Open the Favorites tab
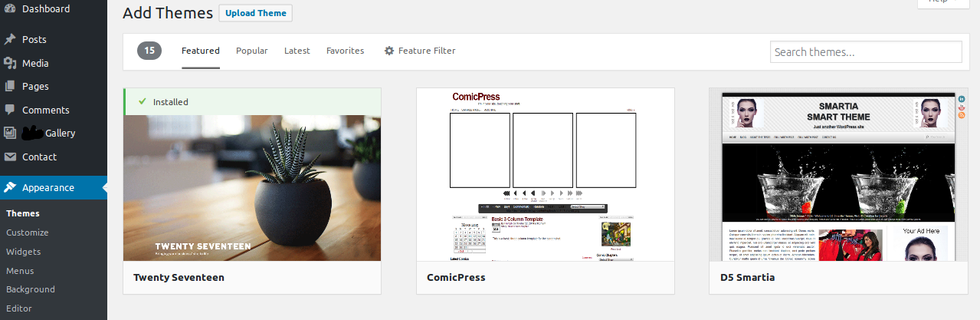Image resolution: width=980 pixels, height=320 pixels. pyautogui.click(x=345, y=51)
